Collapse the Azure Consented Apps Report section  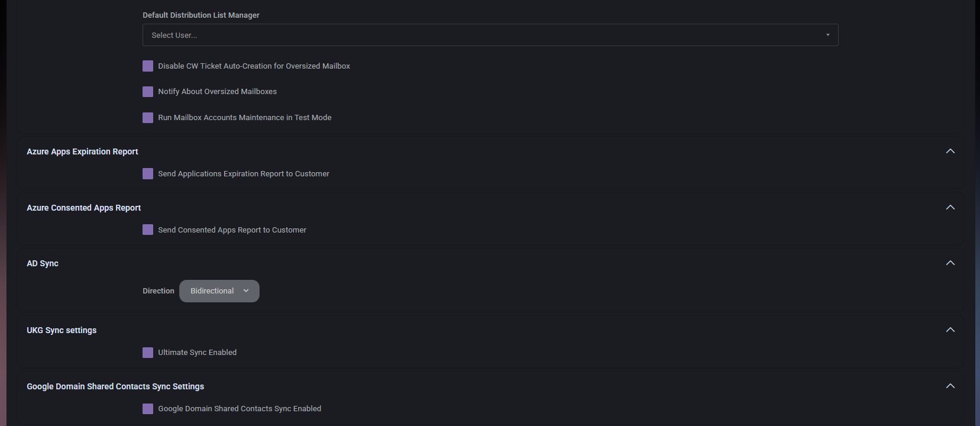[x=950, y=207]
